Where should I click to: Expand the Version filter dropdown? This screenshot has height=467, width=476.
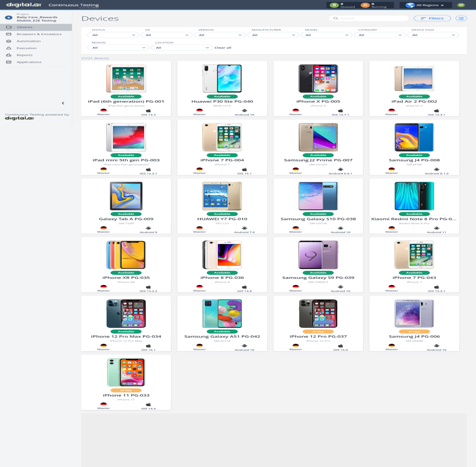(x=220, y=35)
